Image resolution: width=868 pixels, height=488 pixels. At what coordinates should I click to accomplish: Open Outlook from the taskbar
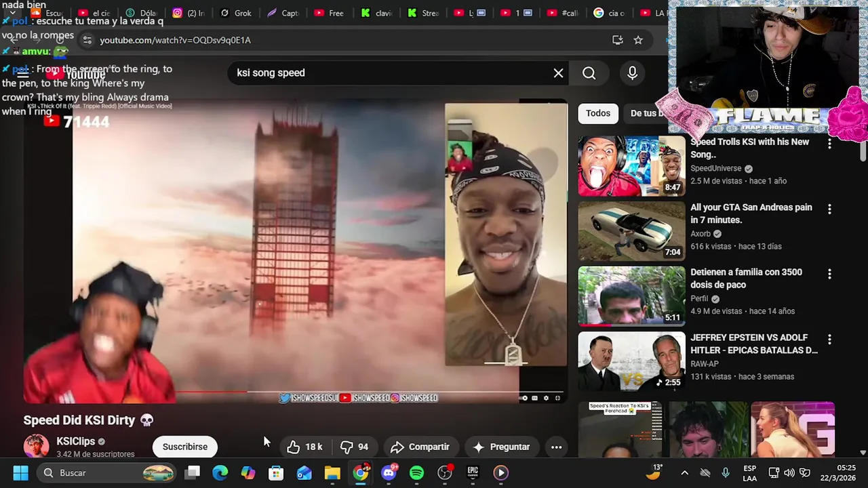point(304,472)
